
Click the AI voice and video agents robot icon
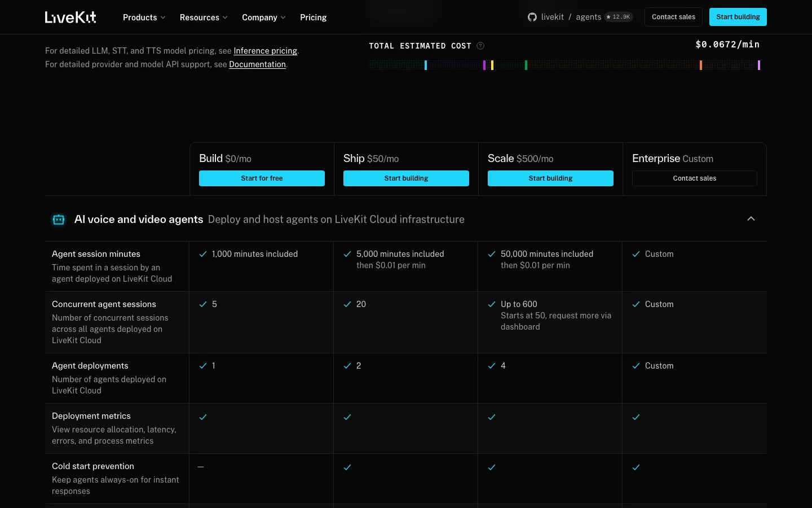[x=59, y=220]
